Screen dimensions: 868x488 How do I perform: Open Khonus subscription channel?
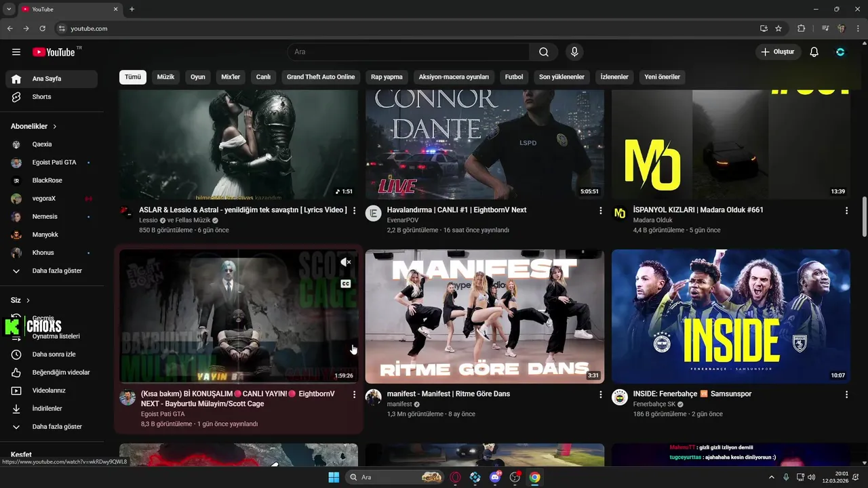point(52,253)
